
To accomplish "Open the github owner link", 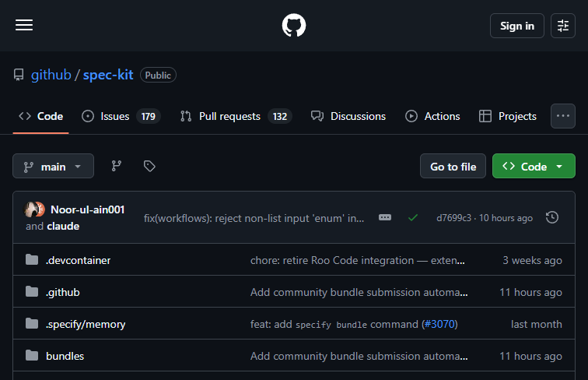I will click(x=51, y=75).
